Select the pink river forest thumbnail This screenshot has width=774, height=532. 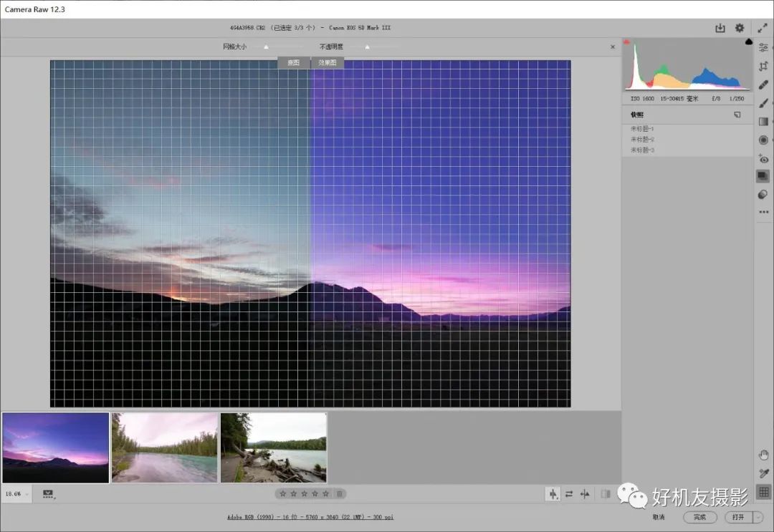(x=165, y=448)
